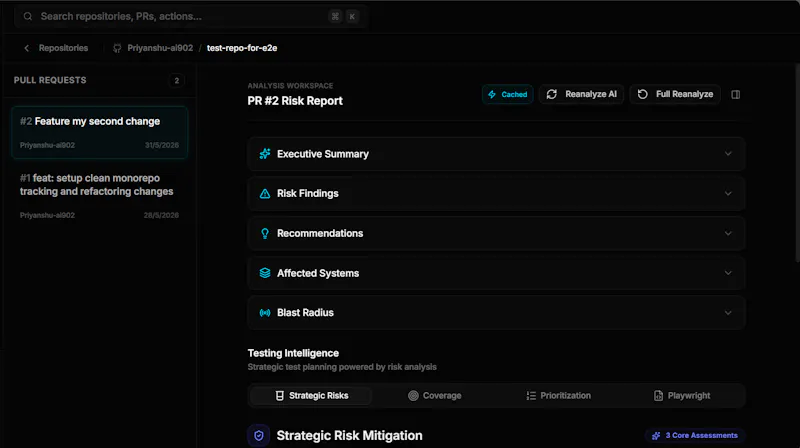Expand the Executive Summary section

point(496,154)
